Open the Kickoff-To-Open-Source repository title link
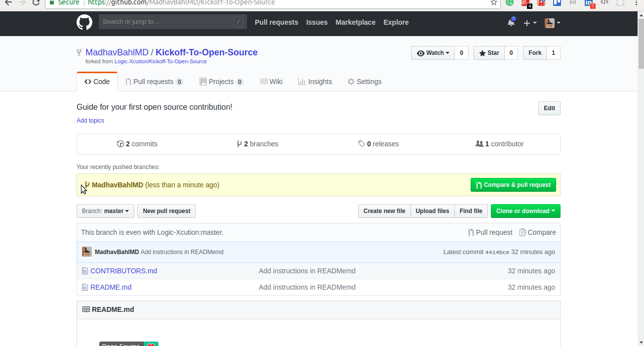Image resolution: width=644 pixels, height=346 pixels. [x=206, y=52]
